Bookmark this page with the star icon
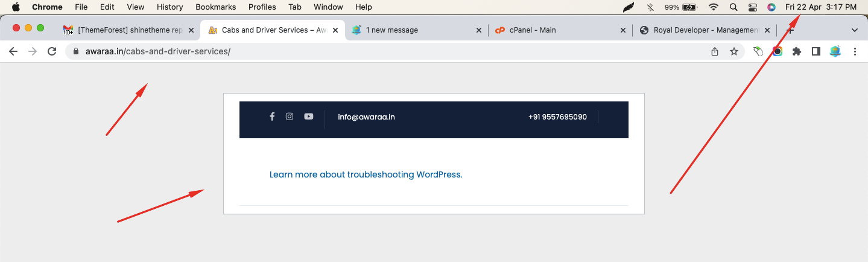Viewport: 868px width, 262px height. (734, 51)
